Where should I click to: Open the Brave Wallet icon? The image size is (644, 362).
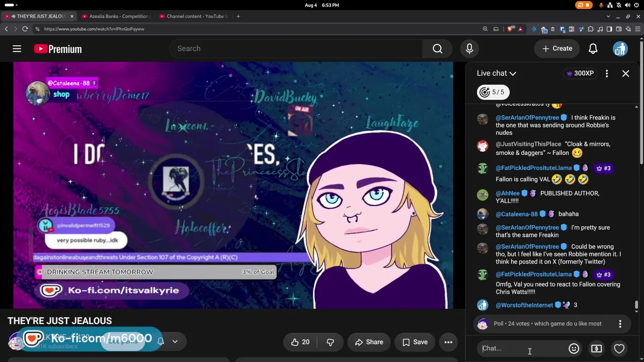click(619, 29)
